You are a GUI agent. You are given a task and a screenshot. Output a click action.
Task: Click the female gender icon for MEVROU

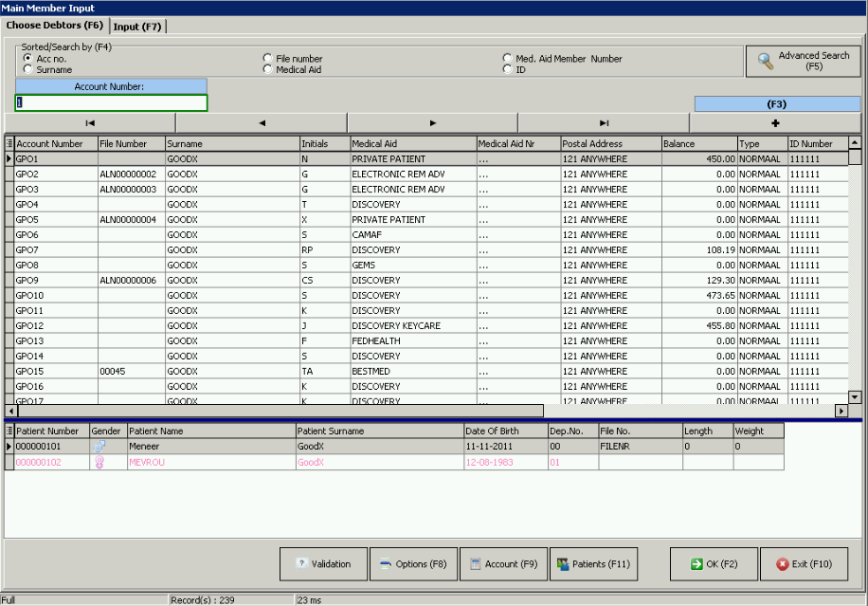coord(99,462)
